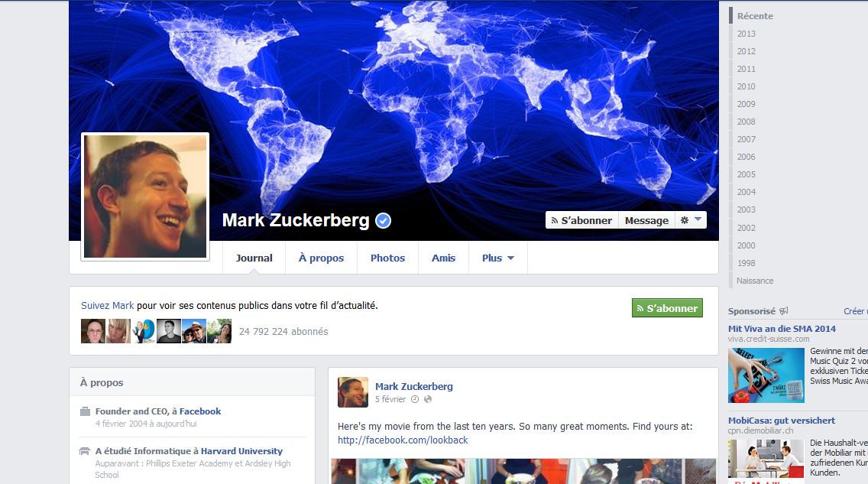
Task: Click the blue verified badge beside Mark Zuckerberg
Action: click(x=383, y=220)
